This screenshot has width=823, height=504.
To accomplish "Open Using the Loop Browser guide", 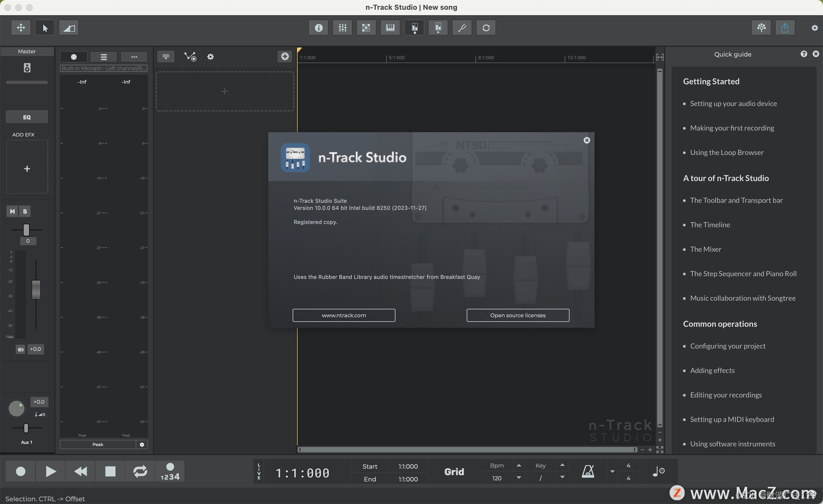I will (727, 152).
